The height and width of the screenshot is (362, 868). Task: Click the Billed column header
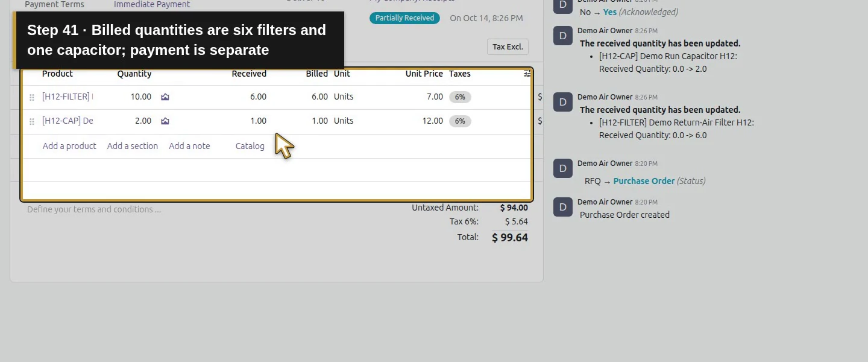317,74
